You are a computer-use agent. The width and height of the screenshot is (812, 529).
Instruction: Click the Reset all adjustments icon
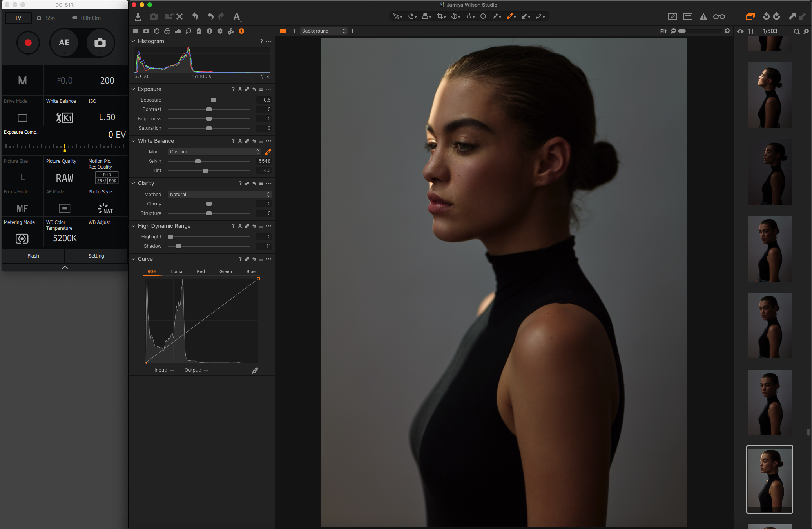click(x=195, y=16)
